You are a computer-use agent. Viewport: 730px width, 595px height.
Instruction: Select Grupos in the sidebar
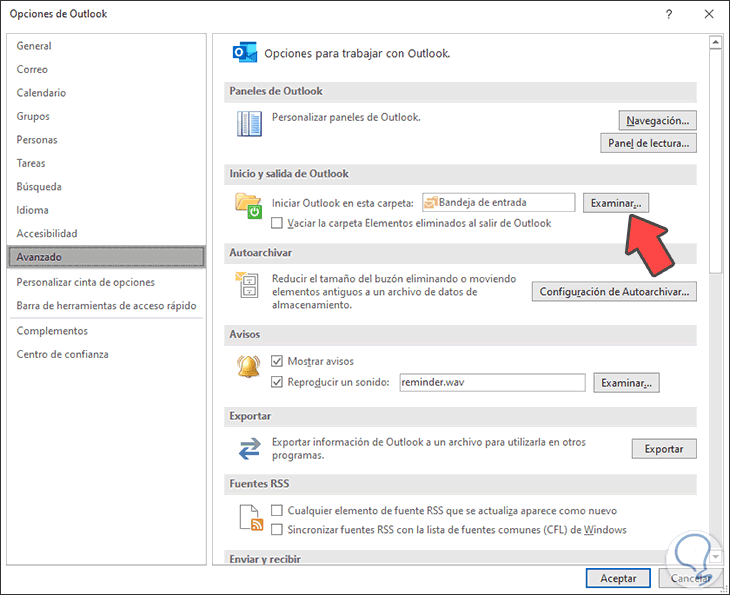click(107, 116)
